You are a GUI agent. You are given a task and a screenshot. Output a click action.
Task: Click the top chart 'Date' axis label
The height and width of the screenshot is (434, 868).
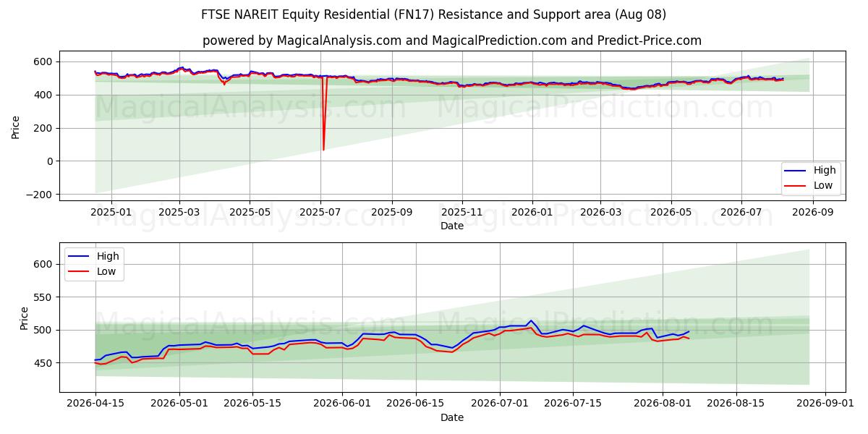452,226
